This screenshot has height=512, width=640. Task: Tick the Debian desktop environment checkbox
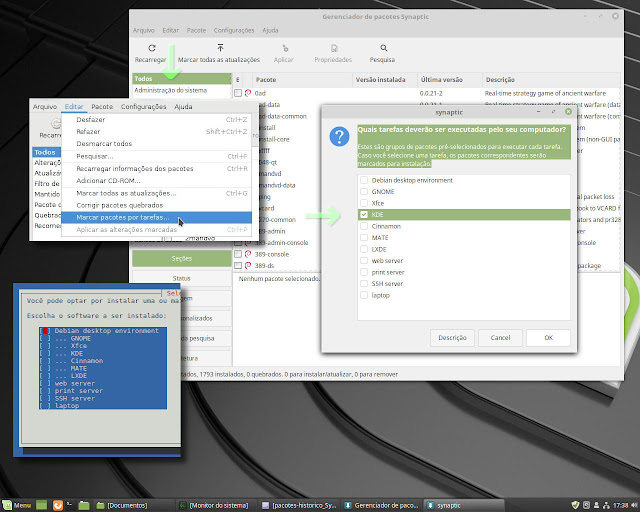click(364, 180)
